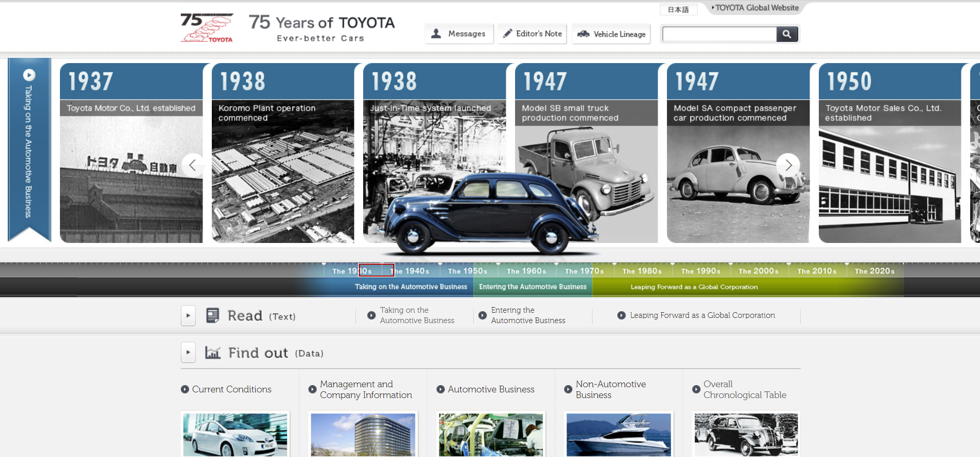The image size is (980, 457).
Task: Open the Vehicle Lineage page
Action: click(x=611, y=34)
